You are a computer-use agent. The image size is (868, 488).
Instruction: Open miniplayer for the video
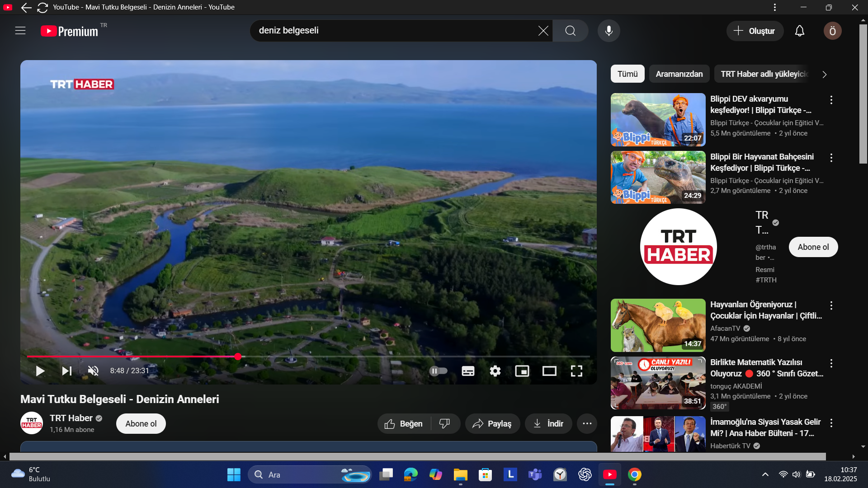(x=522, y=371)
